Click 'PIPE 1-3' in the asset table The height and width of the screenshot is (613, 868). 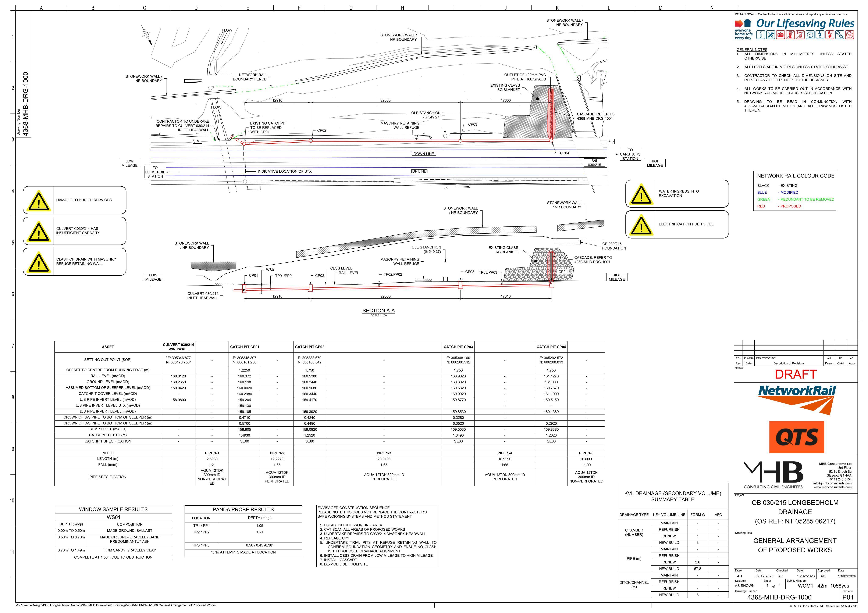tap(384, 453)
